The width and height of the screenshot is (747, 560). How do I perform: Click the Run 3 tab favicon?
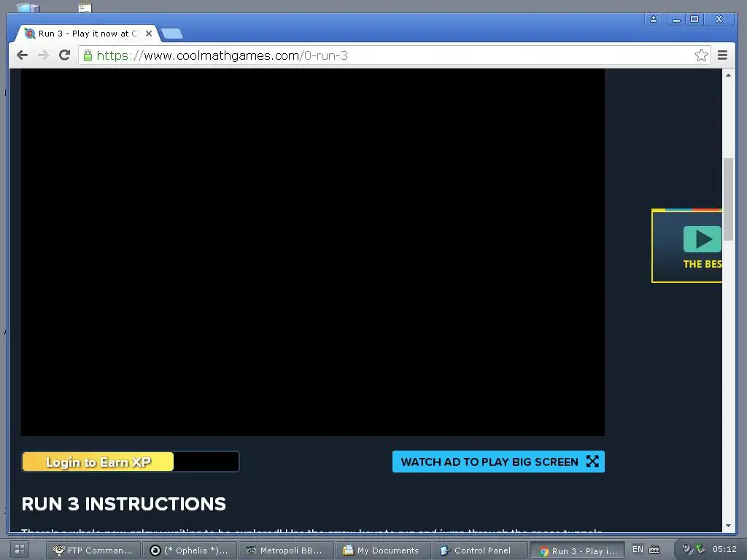point(29,34)
